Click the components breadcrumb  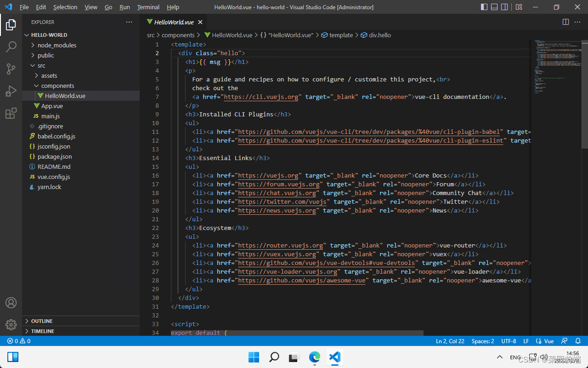pyautogui.click(x=178, y=35)
